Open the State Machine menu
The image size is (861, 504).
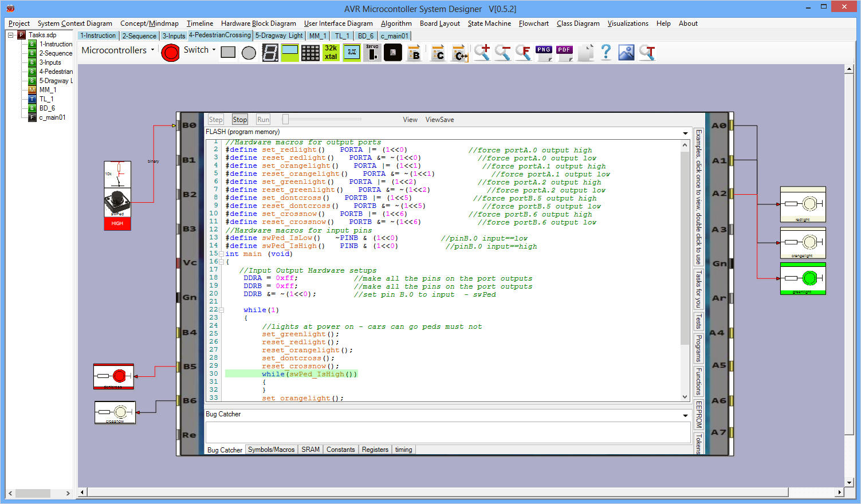489,23
